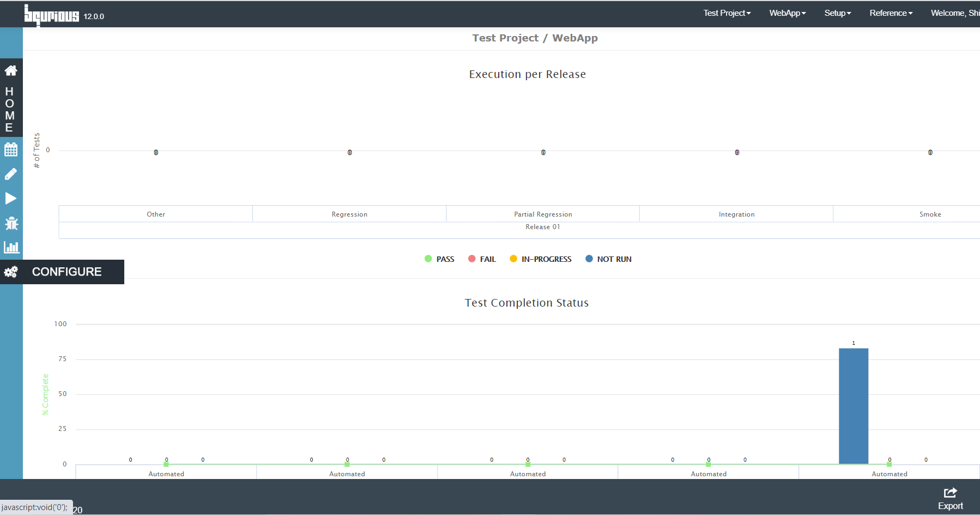This screenshot has width=980, height=515.
Task: Open the bug defects icon
Action: [x=11, y=223]
